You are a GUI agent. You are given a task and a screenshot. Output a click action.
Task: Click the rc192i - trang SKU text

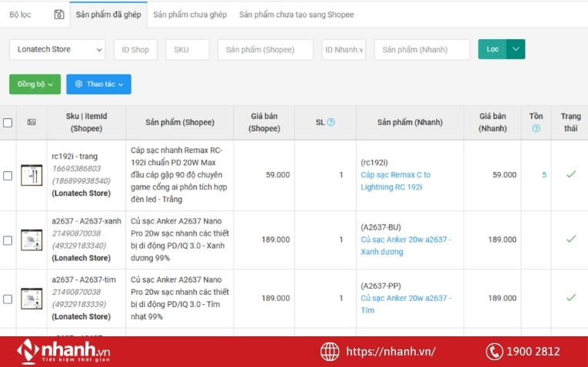75,157
